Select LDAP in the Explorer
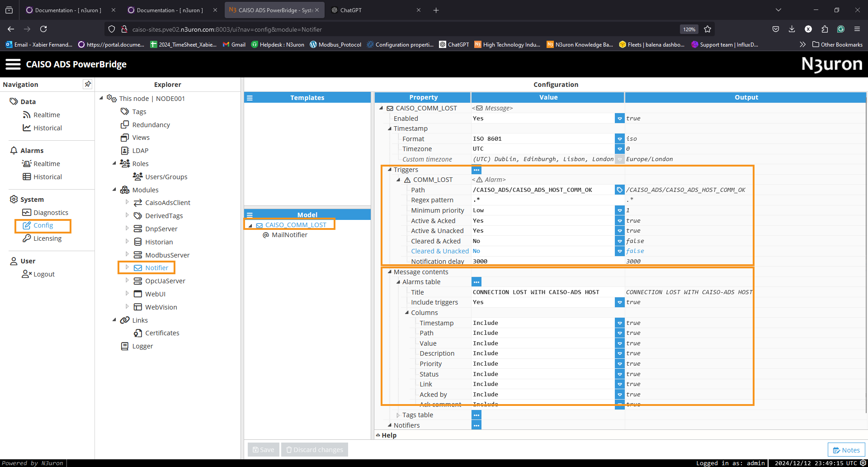The height and width of the screenshot is (467, 868). coord(134,151)
